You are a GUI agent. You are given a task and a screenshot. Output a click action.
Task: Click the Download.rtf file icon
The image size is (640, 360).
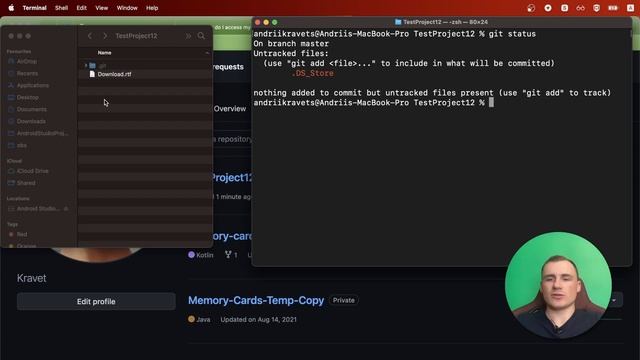click(92, 74)
